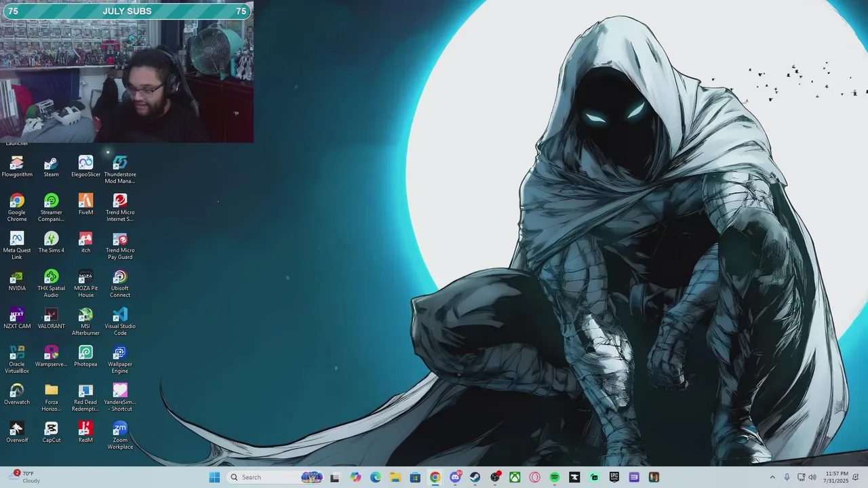Open the weather widget showing 70°F
This screenshot has height=488, width=868.
point(25,477)
